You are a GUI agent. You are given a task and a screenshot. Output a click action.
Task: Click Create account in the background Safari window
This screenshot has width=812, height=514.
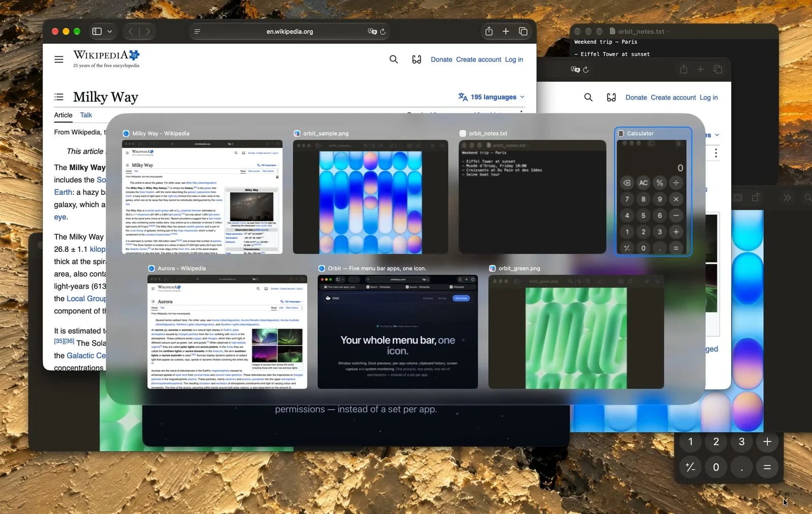point(673,98)
